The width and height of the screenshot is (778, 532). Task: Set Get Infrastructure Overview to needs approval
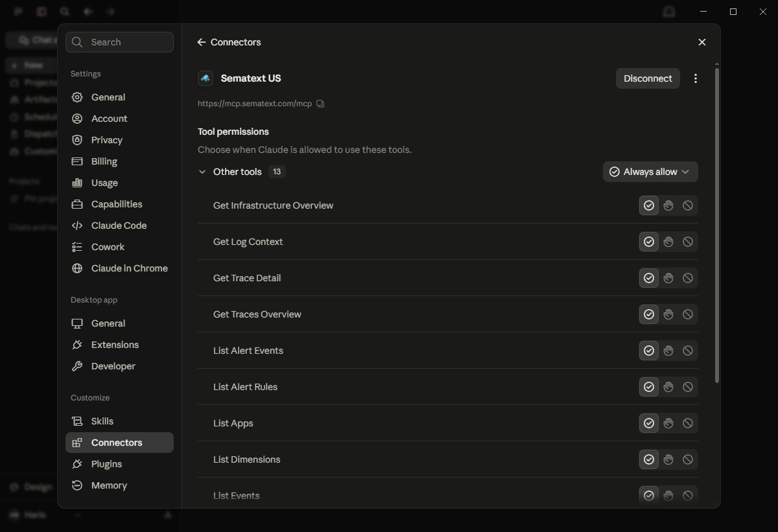[x=668, y=205]
